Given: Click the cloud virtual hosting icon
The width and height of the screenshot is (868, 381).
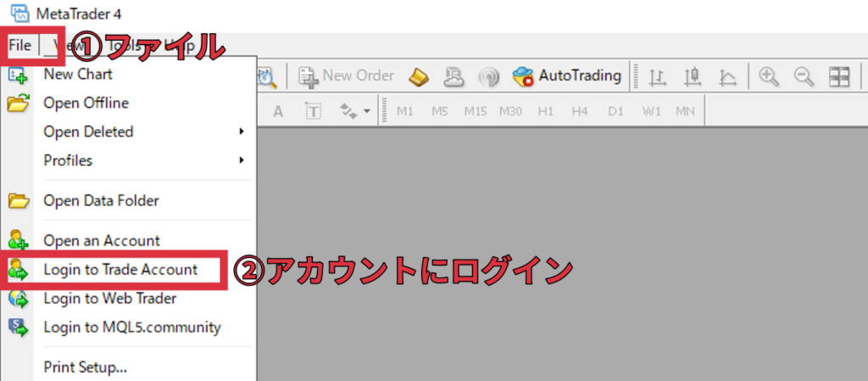Looking at the screenshot, I should 454,76.
